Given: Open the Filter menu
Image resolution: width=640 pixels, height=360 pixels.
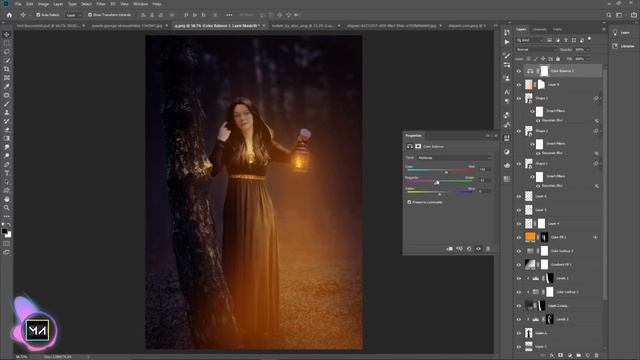Looking at the screenshot, I should (x=101, y=4).
